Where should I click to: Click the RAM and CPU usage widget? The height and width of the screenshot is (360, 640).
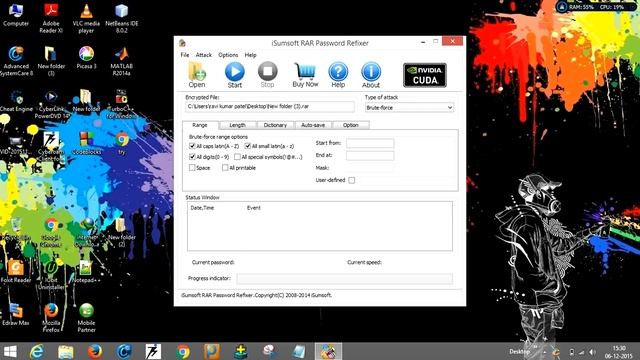point(596,7)
